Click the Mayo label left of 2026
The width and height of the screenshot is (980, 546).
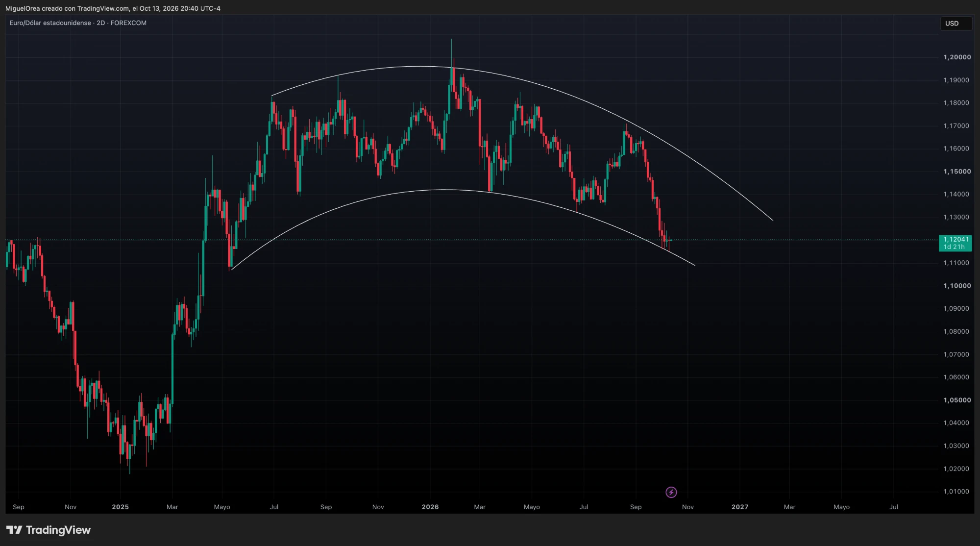click(222, 507)
